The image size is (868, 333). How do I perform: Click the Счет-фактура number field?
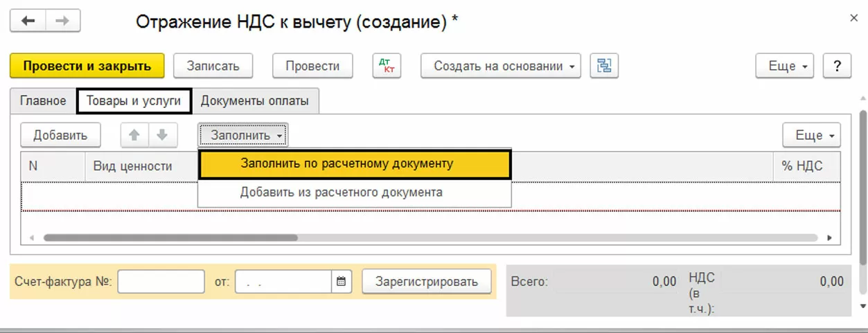coord(161,282)
